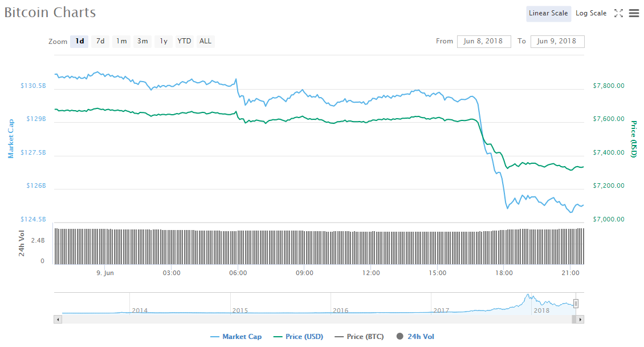Select the 1y zoom preset
Screen dimensions: 644x347
point(163,41)
